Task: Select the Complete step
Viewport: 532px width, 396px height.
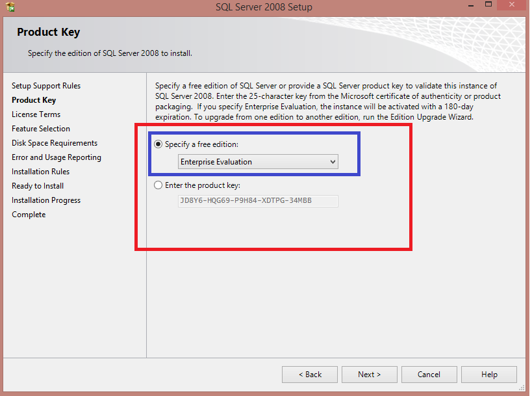Action: [x=29, y=215]
